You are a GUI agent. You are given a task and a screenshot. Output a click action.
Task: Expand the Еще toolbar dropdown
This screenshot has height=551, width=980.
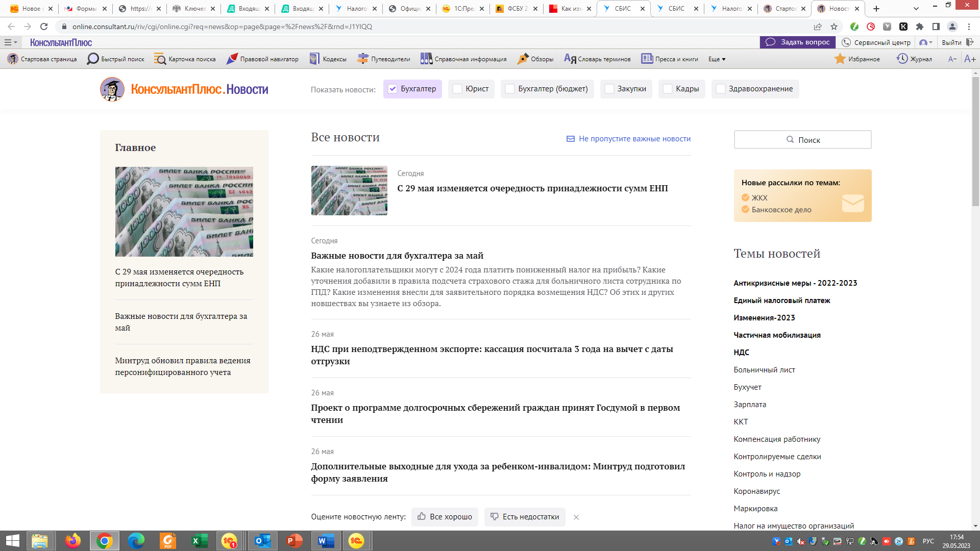coord(717,59)
